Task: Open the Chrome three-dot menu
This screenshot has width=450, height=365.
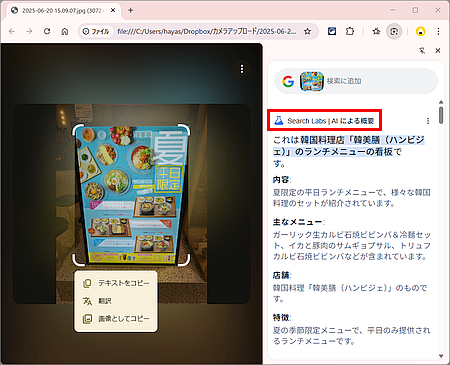Action: pos(438,31)
